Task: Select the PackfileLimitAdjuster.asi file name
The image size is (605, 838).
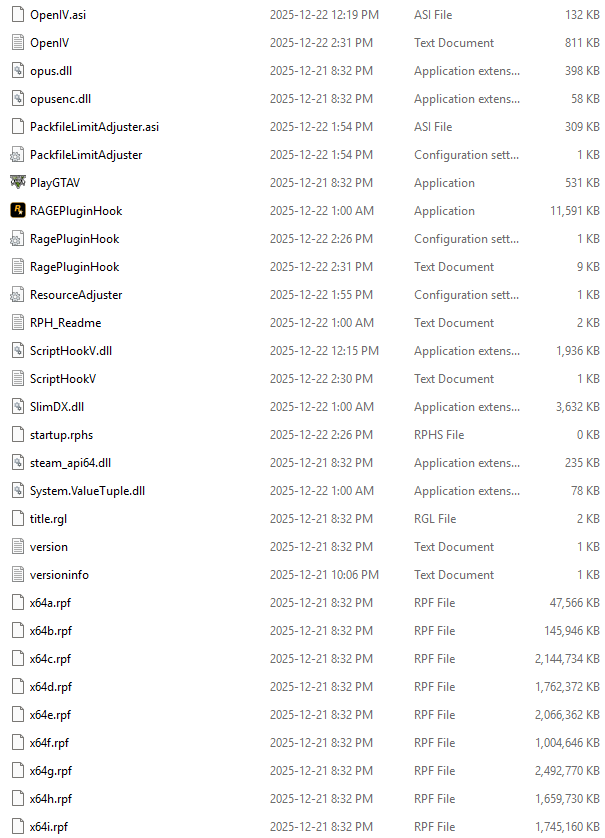Action: pos(95,127)
